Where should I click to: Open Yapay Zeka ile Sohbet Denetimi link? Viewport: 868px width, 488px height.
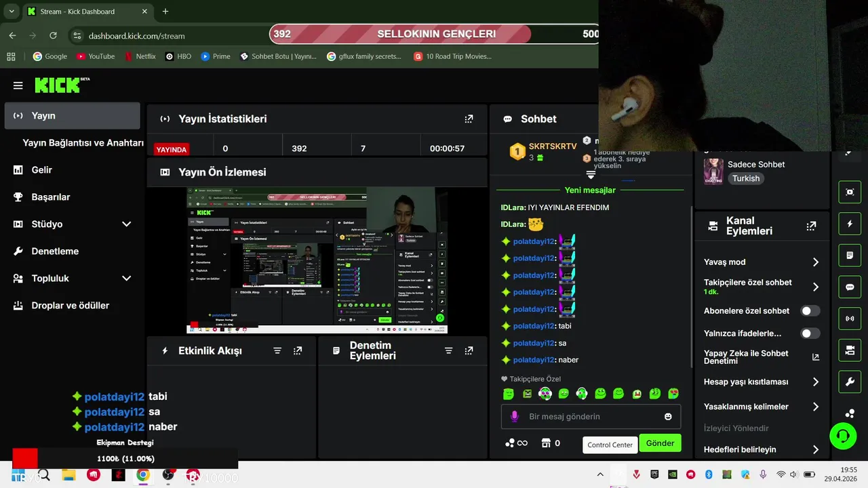762,357
